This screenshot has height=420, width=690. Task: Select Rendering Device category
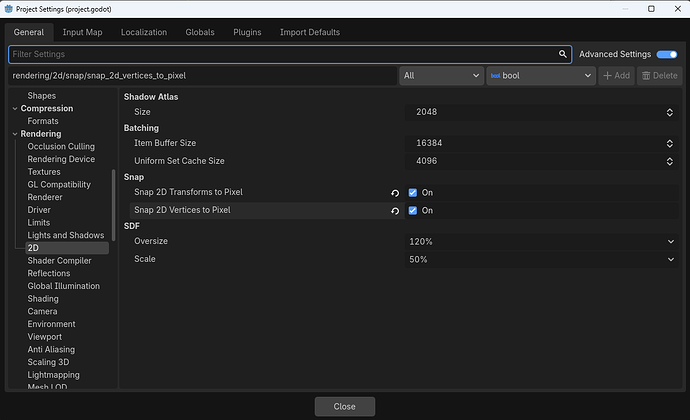click(61, 159)
